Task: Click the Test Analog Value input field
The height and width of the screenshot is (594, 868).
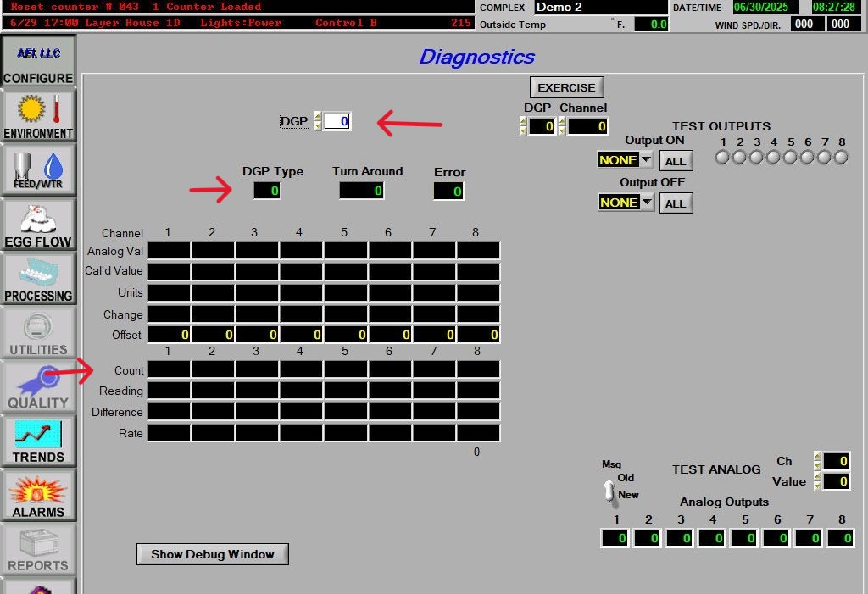Action: pos(836,481)
